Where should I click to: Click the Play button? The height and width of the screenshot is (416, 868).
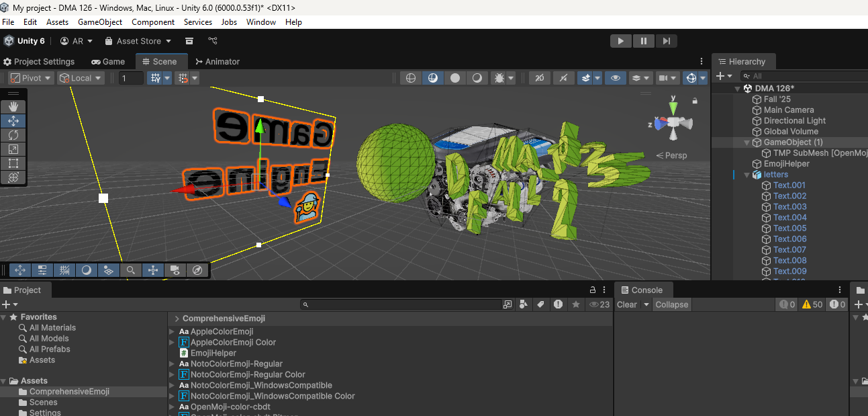coord(620,41)
